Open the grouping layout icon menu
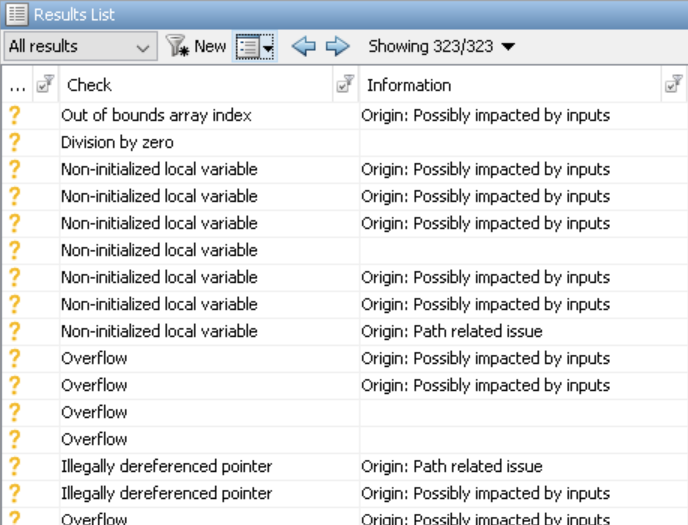The image size is (688, 525). tap(254, 46)
